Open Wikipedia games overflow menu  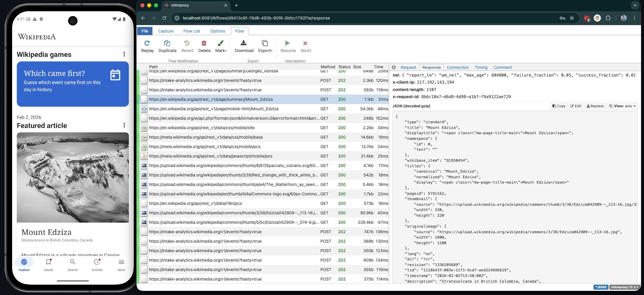coord(124,54)
